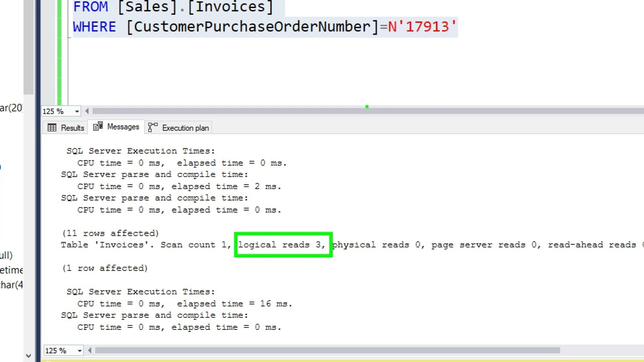Click the "(1 row affected)" message
Viewport: 644px width, 362px height.
point(105,268)
